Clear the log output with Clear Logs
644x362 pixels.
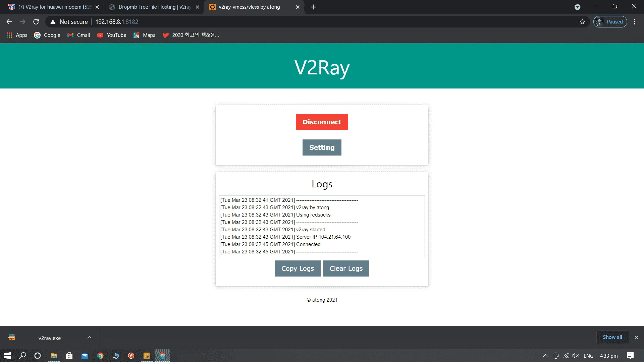tap(346, 268)
